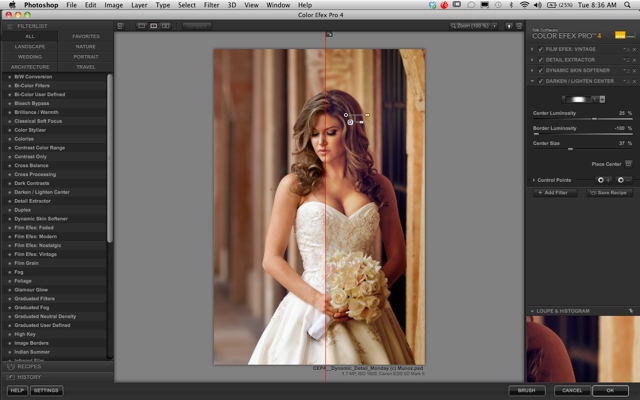Expand the Detail Extractor filter settings

[532, 60]
